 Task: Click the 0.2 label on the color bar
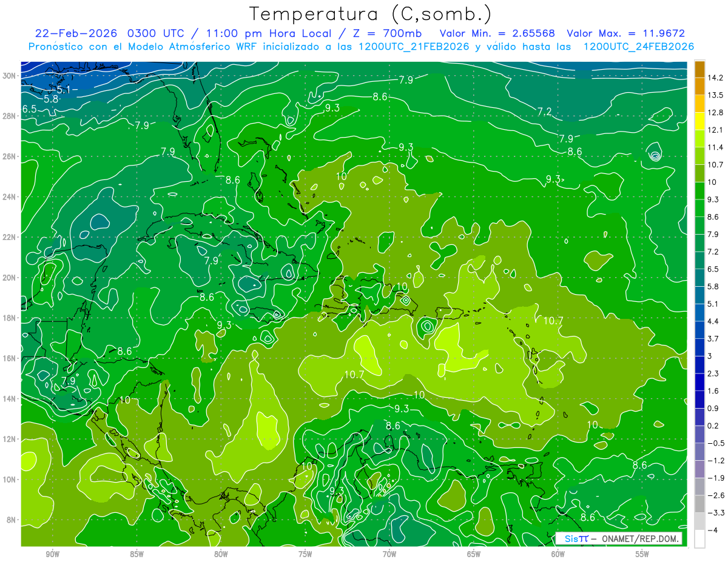click(713, 426)
